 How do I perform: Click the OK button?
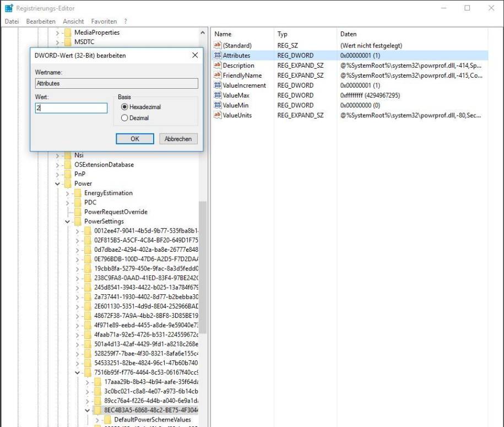tap(134, 139)
